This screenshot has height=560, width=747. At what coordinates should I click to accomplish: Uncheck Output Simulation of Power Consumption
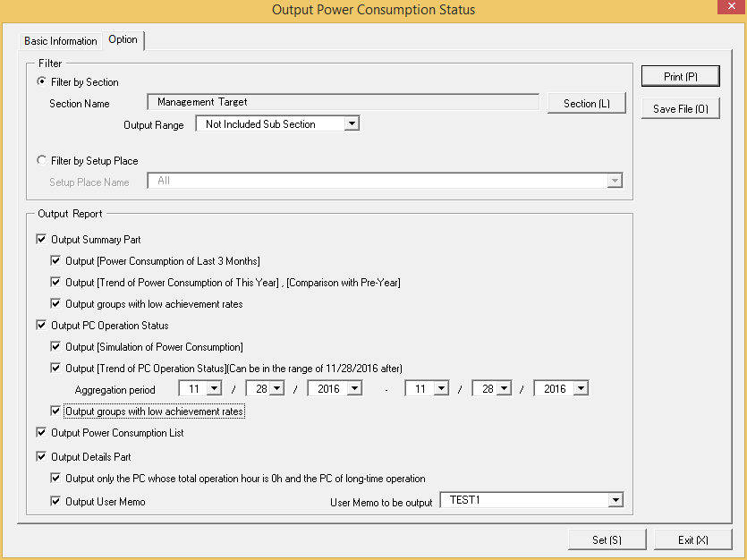pyautogui.click(x=55, y=346)
